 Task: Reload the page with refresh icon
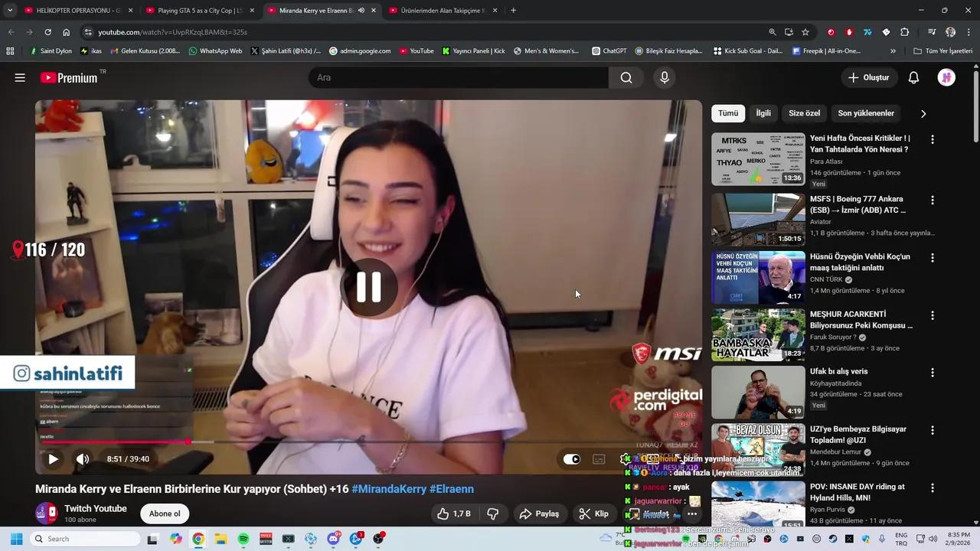[x=47, y=32]
